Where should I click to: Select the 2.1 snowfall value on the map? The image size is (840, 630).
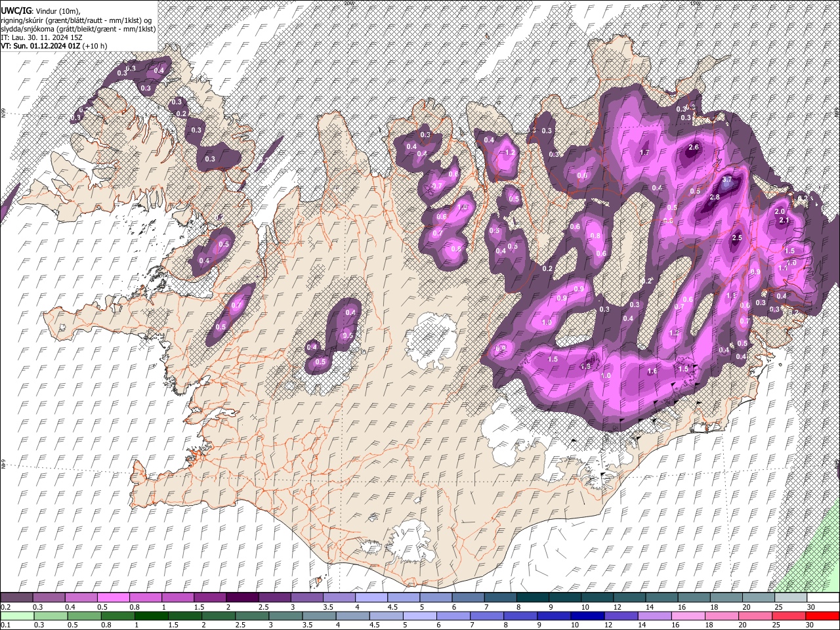784,220
